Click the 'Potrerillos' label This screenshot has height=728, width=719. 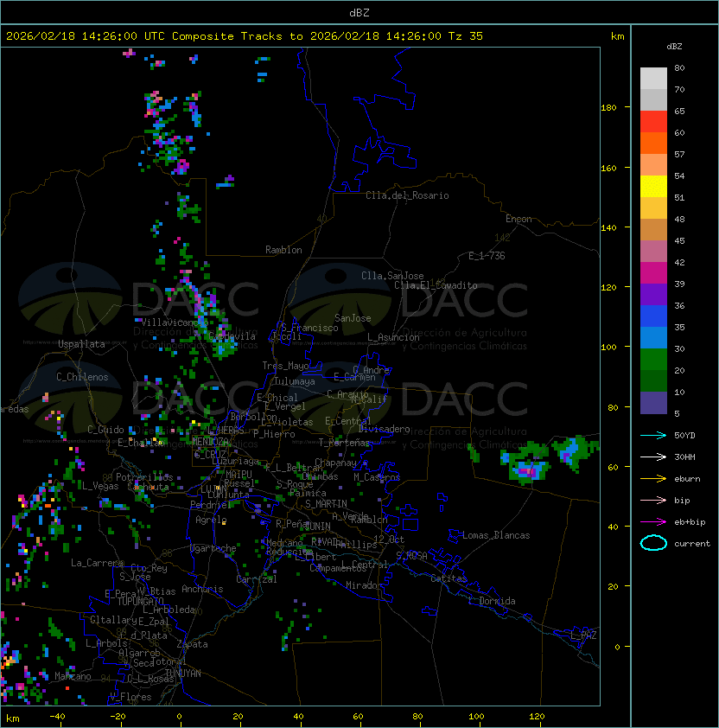[x=144, y=477]
